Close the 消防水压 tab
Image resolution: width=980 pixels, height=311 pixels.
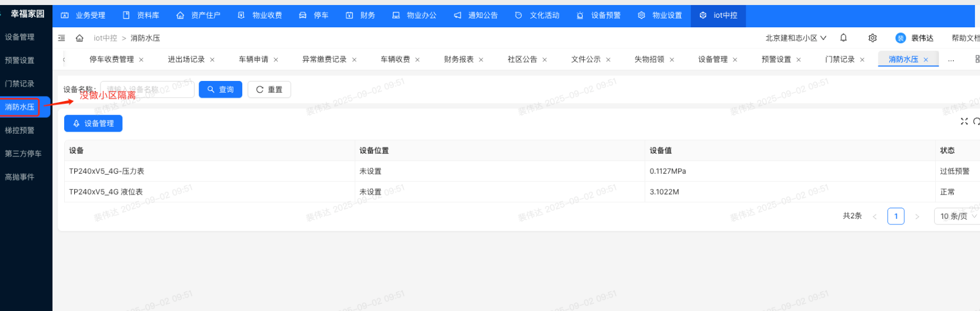point(926,60)
